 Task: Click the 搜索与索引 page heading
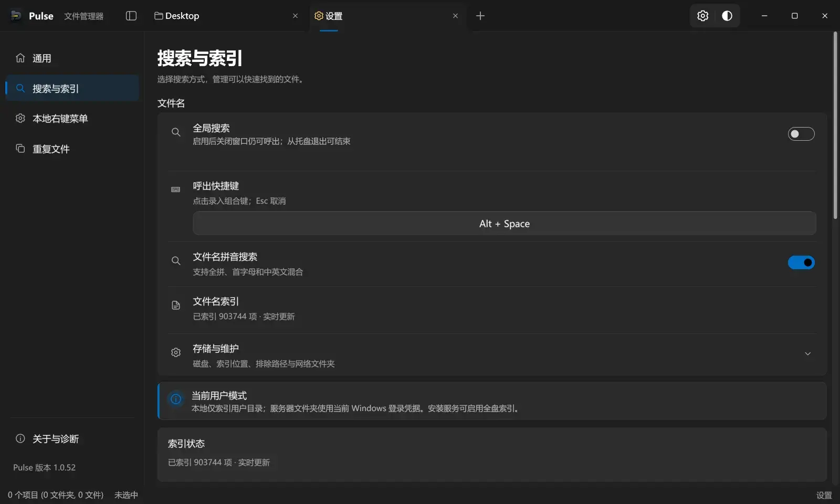[x=200, y=58]
